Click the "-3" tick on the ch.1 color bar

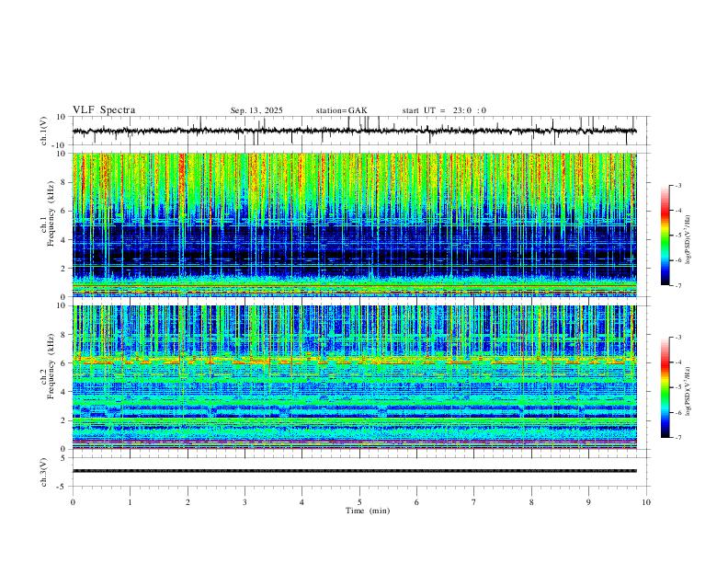(678, 185)
